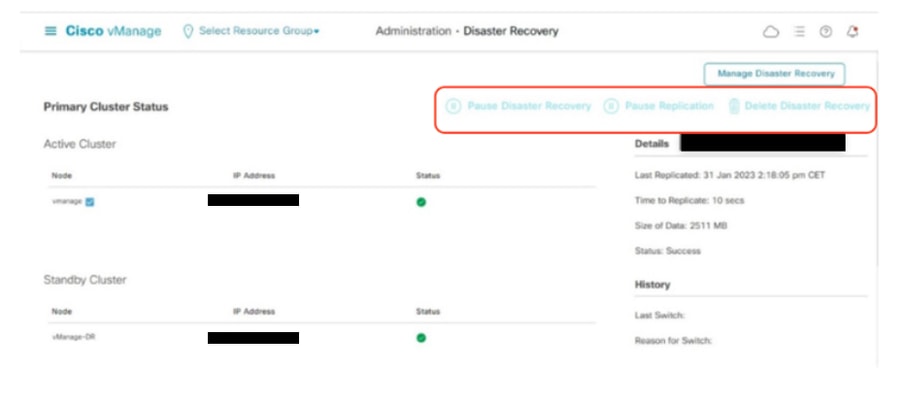
Task: Click the Time to Replicate value
Action: 689,200
